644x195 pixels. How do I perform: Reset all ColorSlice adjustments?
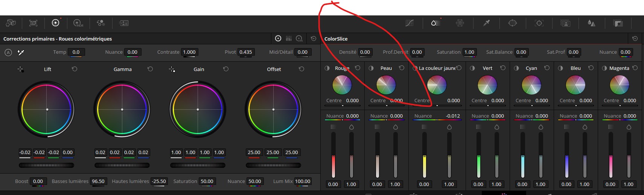click(635, 38)
